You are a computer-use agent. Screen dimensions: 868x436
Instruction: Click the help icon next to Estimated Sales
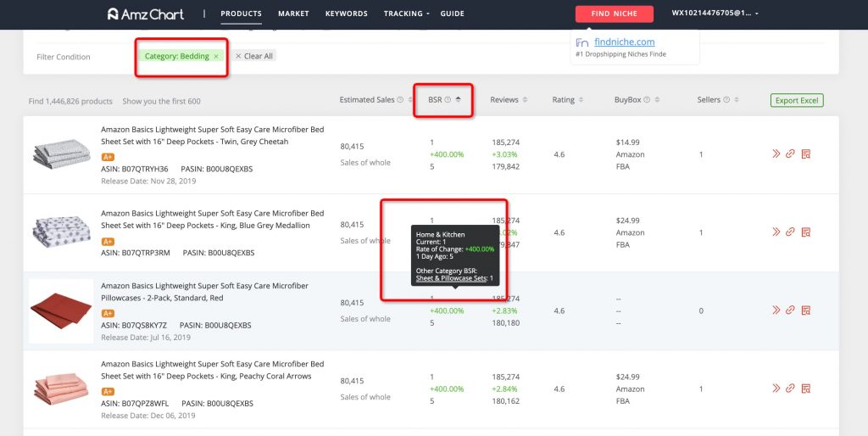pos(400,100)
